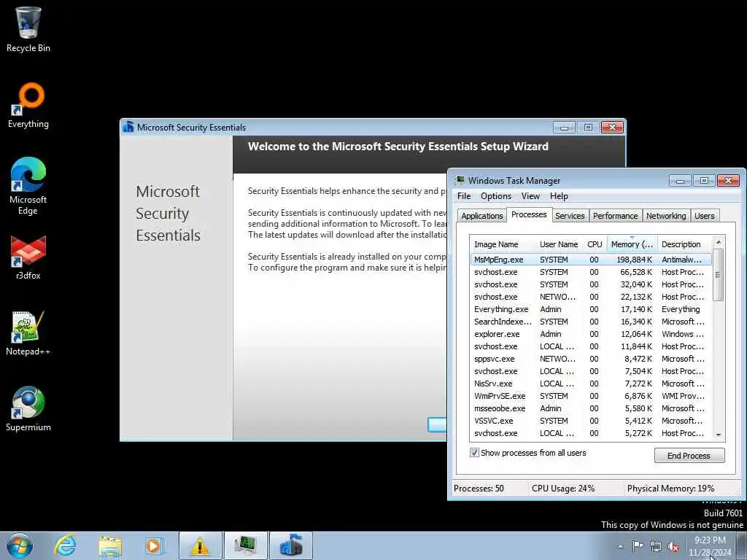747x560 pixels.
Task: Click the process list scroll up arrow
Action: (x=719, y=242)
